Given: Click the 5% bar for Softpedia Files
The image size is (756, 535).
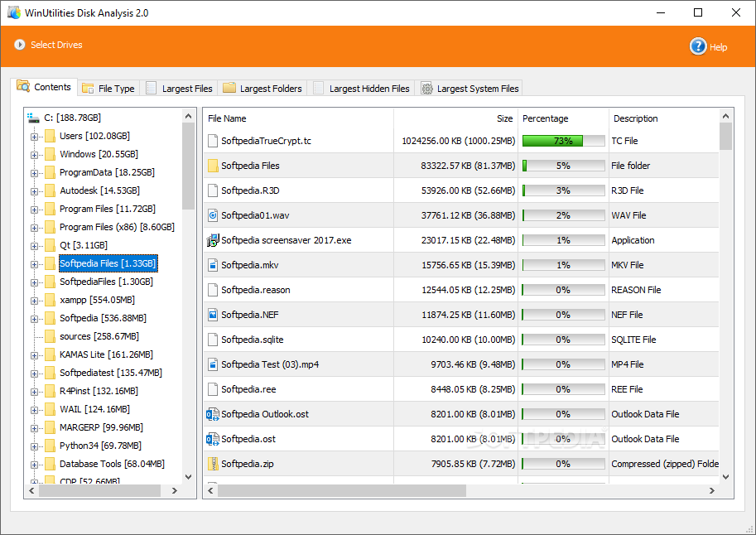Looking at the screenshot, I should pyautogui.click(x=564, y=166).
